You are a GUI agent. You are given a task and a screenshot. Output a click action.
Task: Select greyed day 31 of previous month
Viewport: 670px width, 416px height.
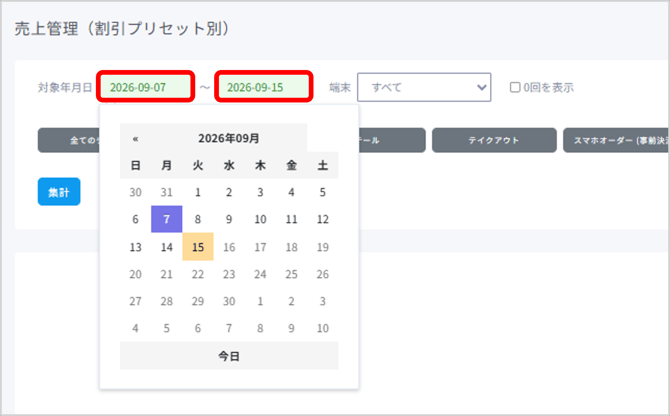pos(167,192)
